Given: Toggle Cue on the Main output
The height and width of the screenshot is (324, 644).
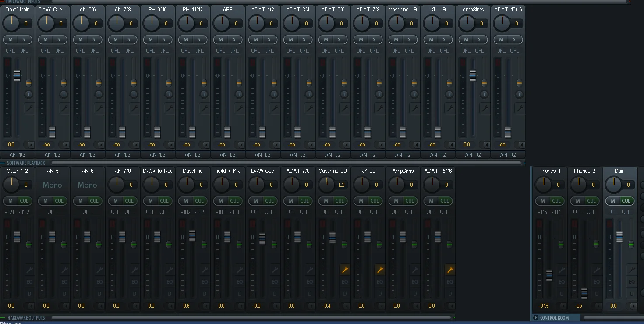Looking at the screenshot, I should click(626, 201).
